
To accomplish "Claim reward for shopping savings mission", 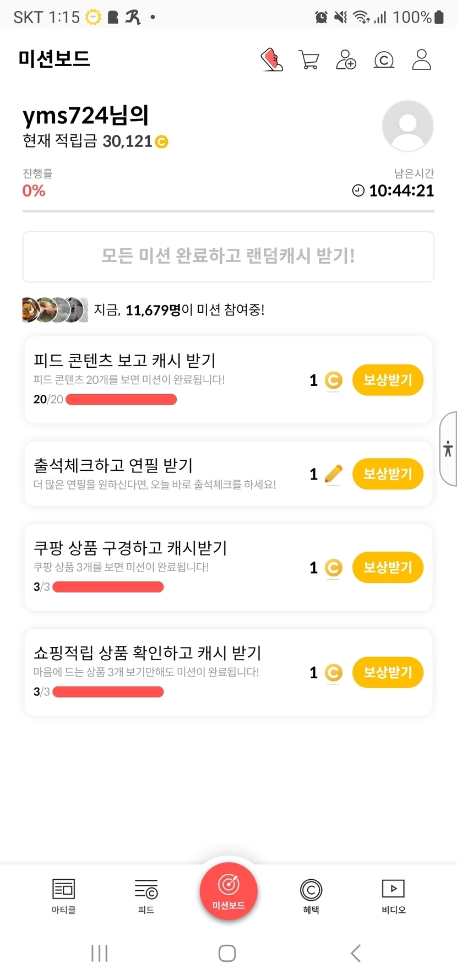I will click(x=388, y=672).
